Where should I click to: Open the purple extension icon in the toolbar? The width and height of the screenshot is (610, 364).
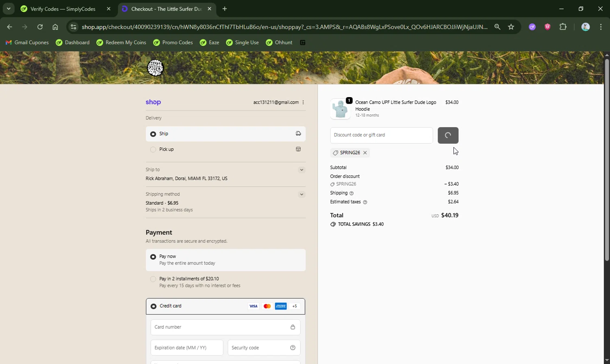(x=532, y=27)
